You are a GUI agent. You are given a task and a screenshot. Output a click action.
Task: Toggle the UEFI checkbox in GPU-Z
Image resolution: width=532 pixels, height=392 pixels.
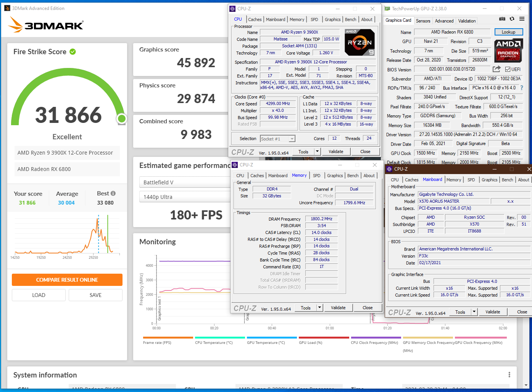click(x=508, y=69)
